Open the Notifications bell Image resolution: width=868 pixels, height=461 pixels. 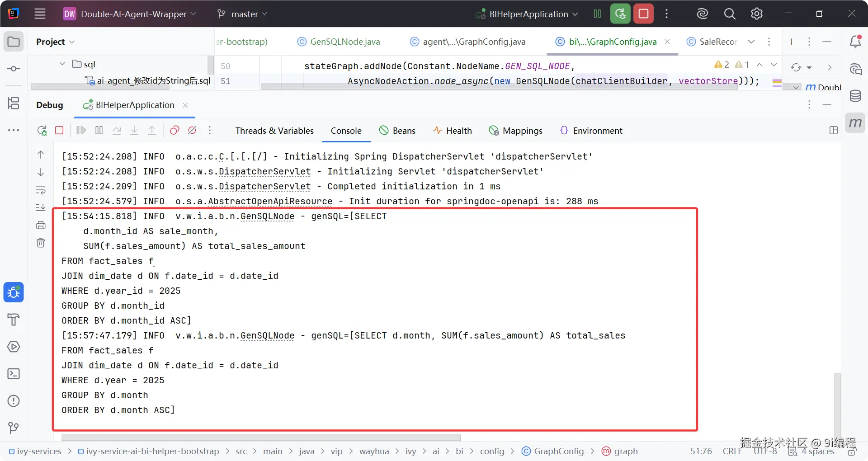pyautogui.click(x=855, y=42)
